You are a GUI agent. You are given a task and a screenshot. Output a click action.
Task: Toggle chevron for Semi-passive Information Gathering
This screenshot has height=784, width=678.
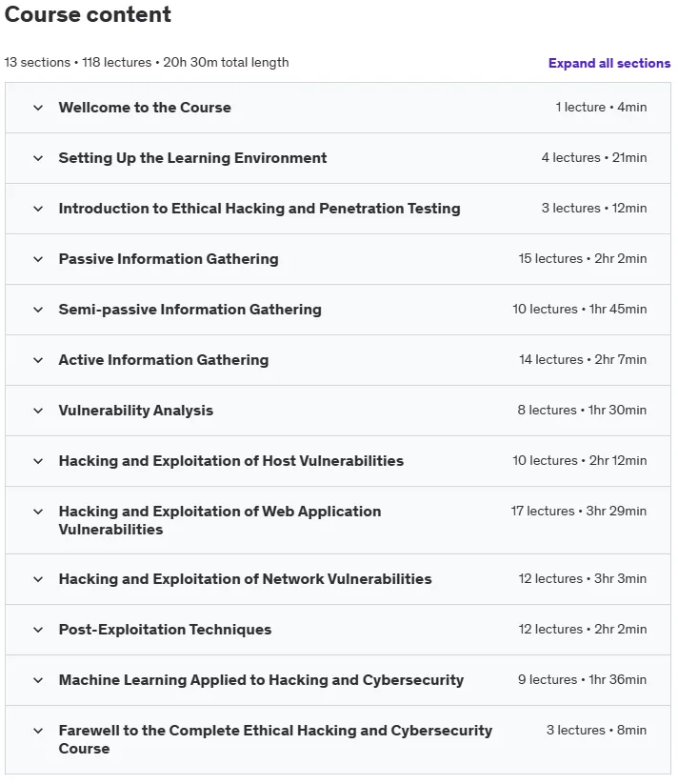click(38, 310)
